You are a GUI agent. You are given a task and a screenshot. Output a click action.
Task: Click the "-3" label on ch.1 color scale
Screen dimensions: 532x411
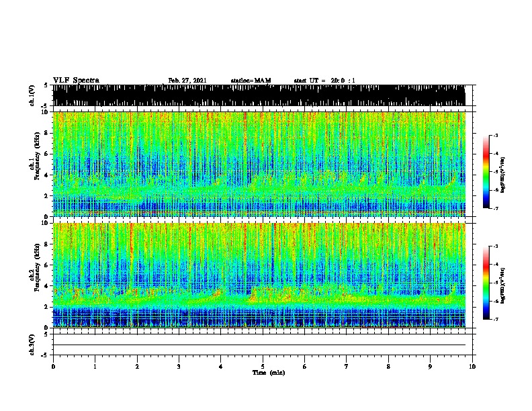pyautogui.click(x=495, y=135)
